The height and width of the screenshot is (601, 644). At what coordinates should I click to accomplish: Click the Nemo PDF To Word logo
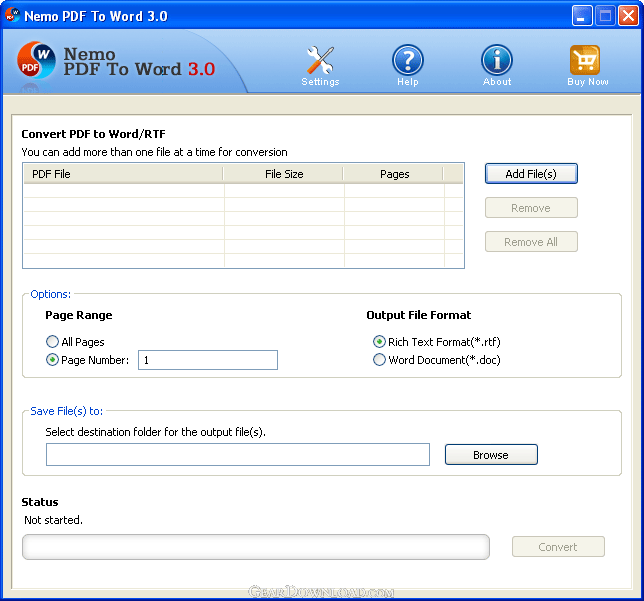[x=36, y=60]
